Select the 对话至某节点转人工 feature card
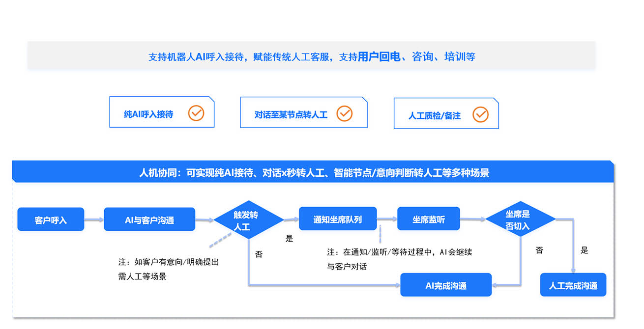644x329 pixels. point(303,112)
